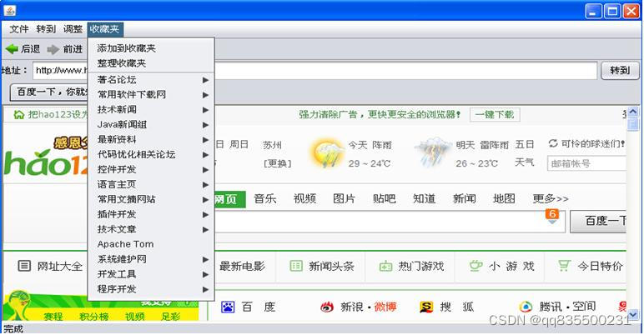Click the 网址大全 list icon
The width and height of the screenshot is (644, 335).
(24, 266)
